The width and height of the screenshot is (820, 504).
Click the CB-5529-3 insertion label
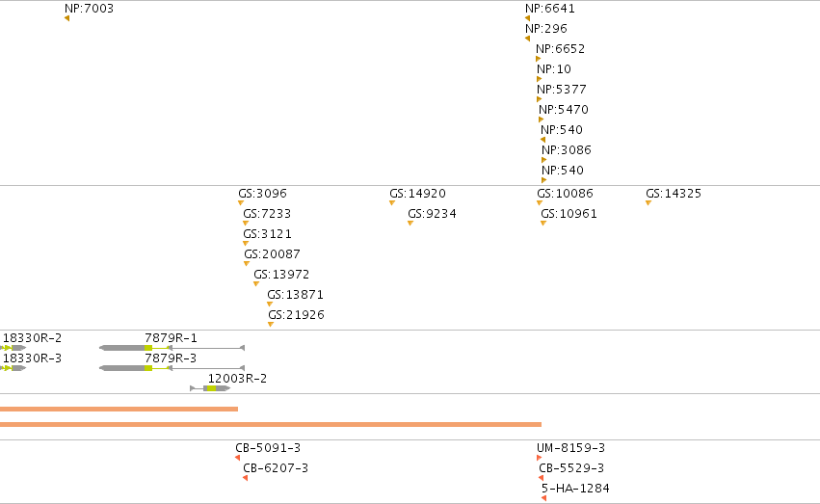point(571,468)
